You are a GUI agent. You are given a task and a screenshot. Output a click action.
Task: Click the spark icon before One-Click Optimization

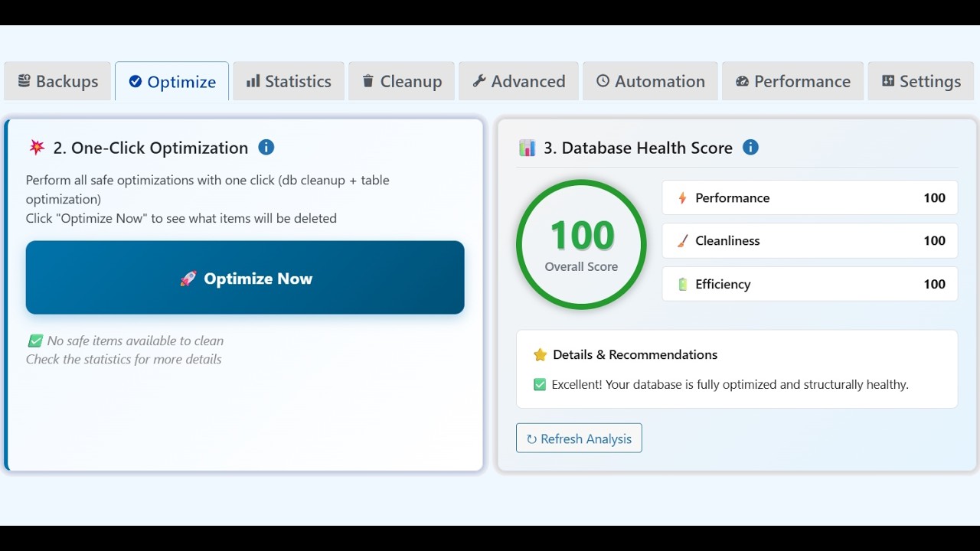37,148
